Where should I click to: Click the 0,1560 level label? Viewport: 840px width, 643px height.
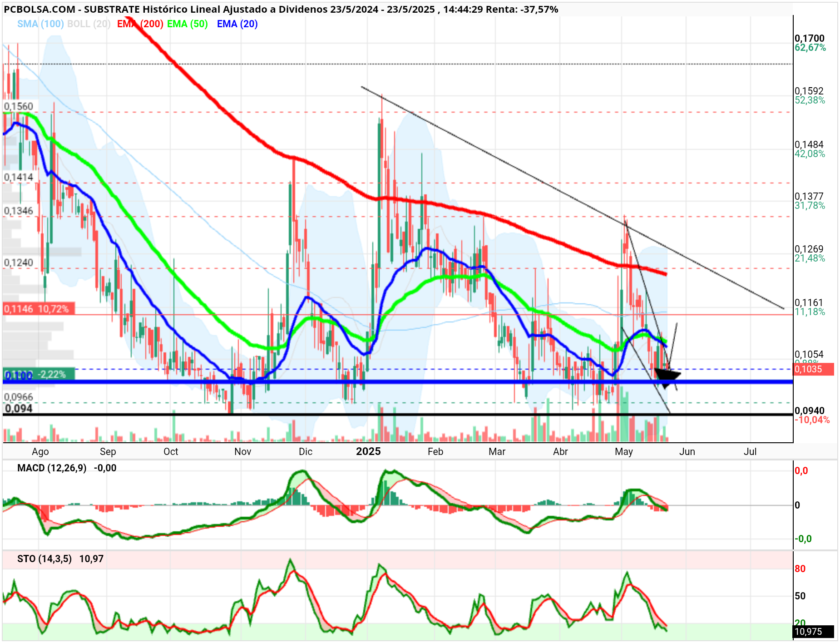(x=19, y=106)
